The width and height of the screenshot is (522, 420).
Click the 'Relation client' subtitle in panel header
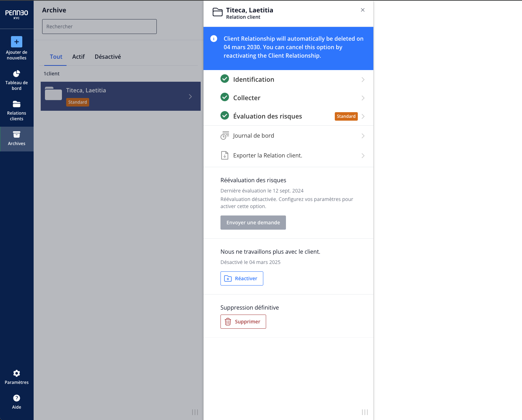click(x=243, y=17)
